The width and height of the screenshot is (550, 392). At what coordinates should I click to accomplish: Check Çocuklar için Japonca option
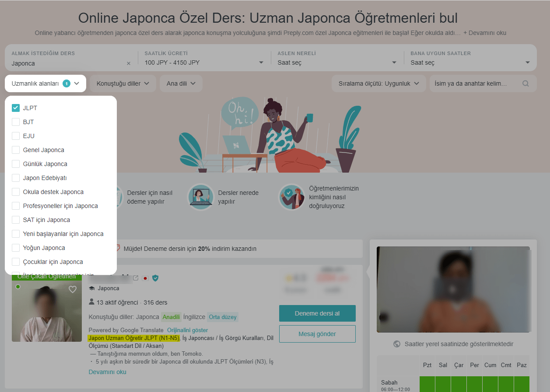[x=16, y=262]
